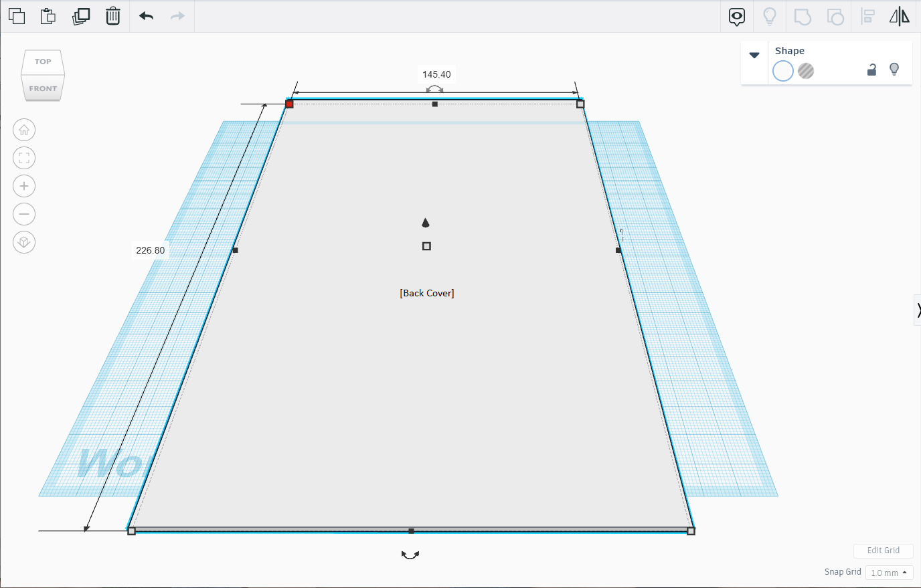Screen dimensions: 921x588
Task: Duplicate and repeat the selected shape
Action: coord(81,16)
